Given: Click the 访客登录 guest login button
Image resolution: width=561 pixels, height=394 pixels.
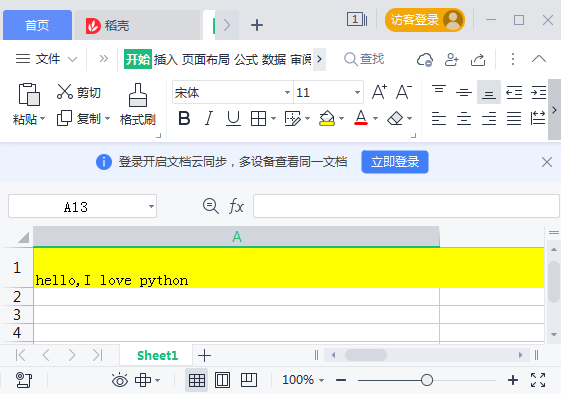Looking at the screenshot, I should (x=425, y=20).
